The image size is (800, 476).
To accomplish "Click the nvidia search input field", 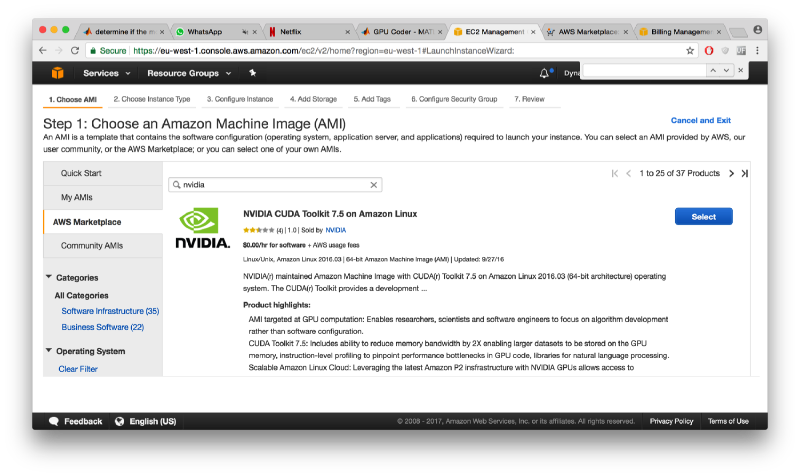I will pos(275,185).
